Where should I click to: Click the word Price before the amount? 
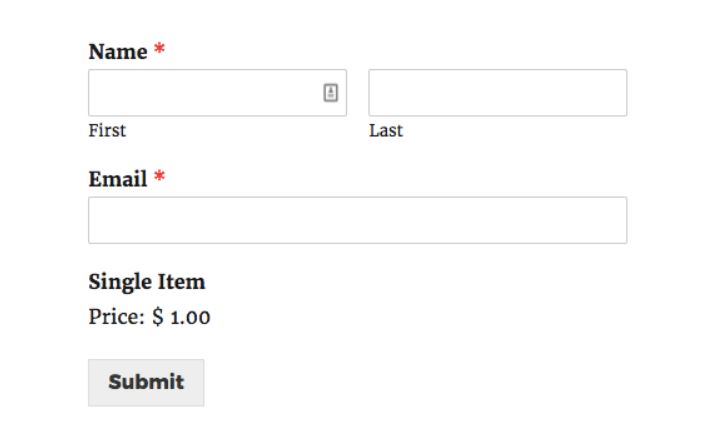coord(116,317)
